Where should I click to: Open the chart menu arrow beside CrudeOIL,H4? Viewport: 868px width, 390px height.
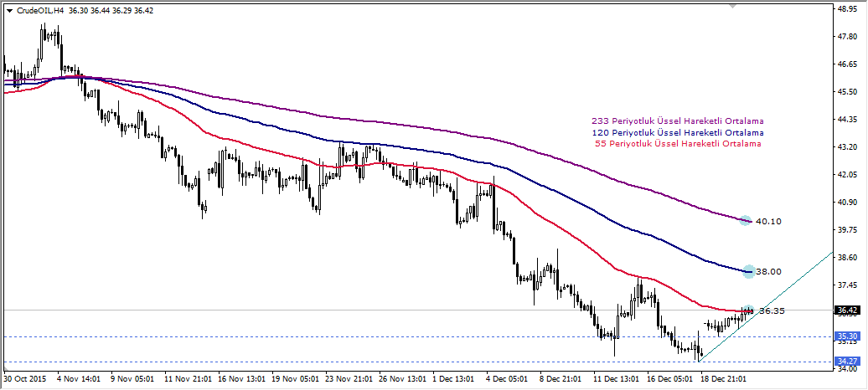coord(9,11)
